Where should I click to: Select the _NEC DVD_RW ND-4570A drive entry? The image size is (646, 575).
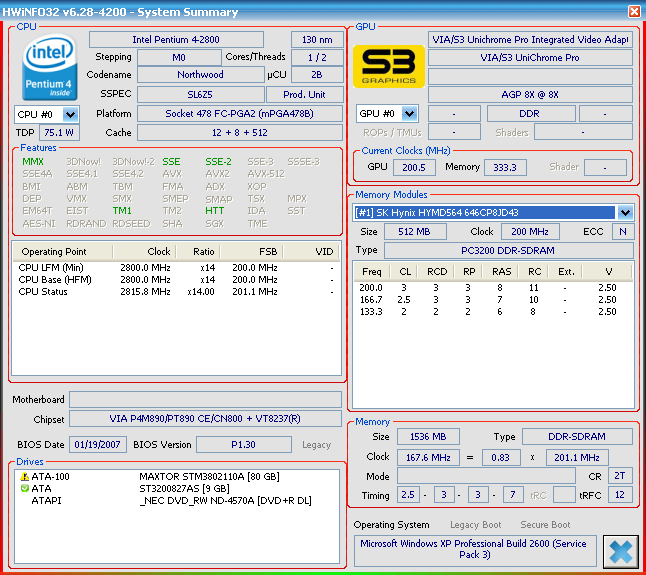[225, 500]
